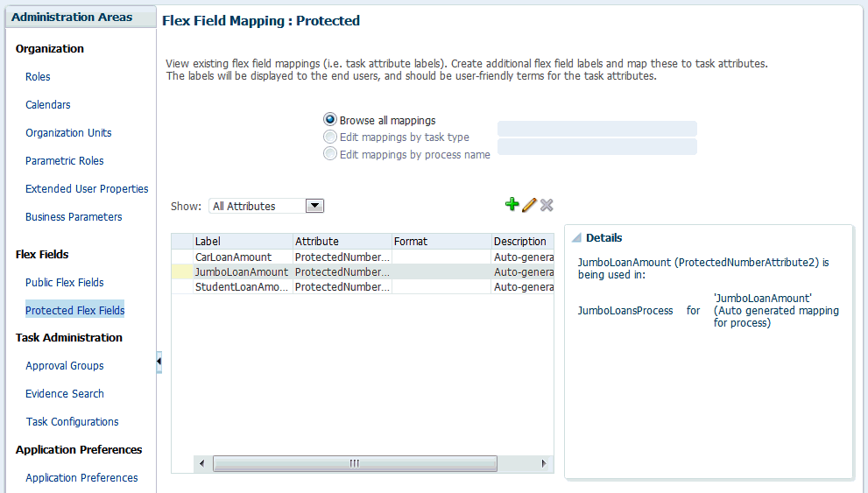The image size is (868, 493).
Task: Go to Approval Groups
Action: pyautogui.click(x=65, y=366)
